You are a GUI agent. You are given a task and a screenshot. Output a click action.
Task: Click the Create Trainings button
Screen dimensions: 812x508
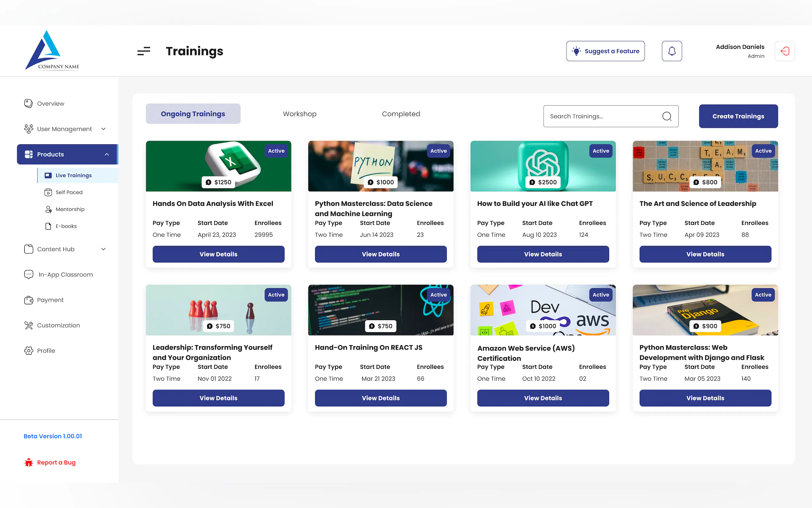(738, 116)
